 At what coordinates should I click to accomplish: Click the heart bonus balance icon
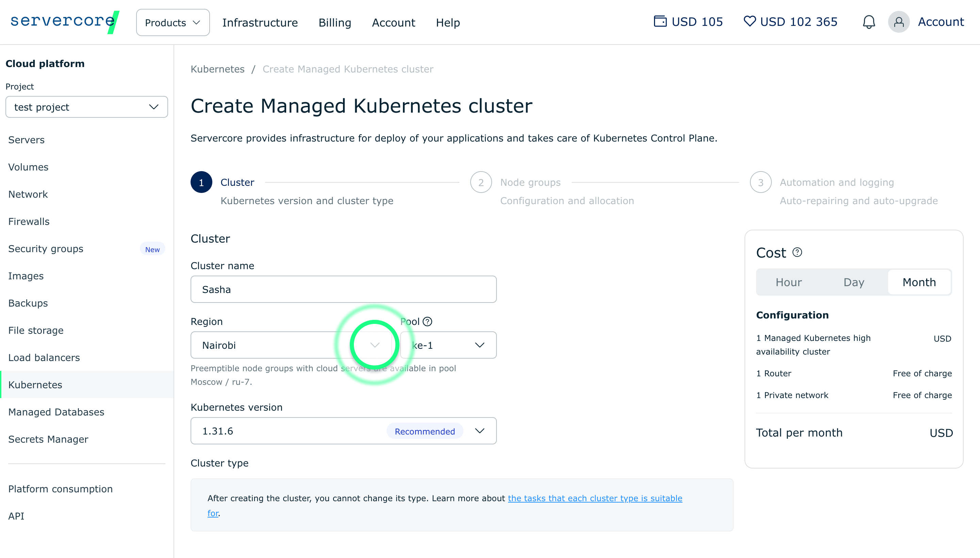[749, 21]
